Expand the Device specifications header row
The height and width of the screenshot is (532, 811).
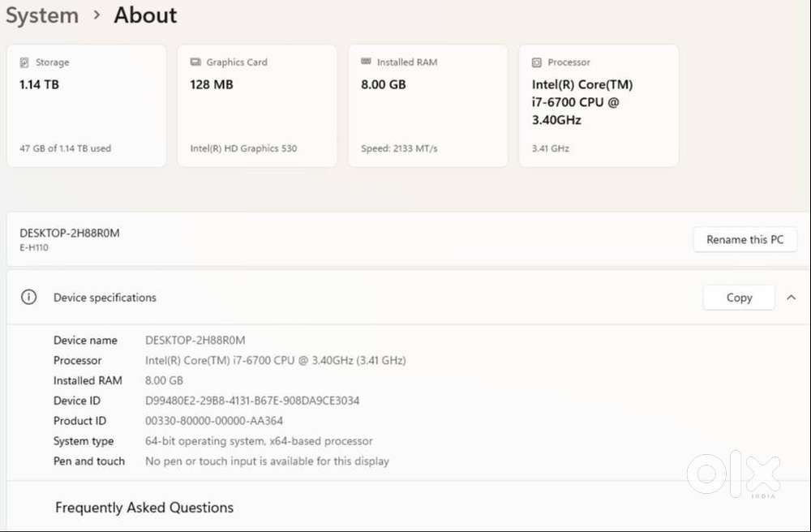coord(365,298)
